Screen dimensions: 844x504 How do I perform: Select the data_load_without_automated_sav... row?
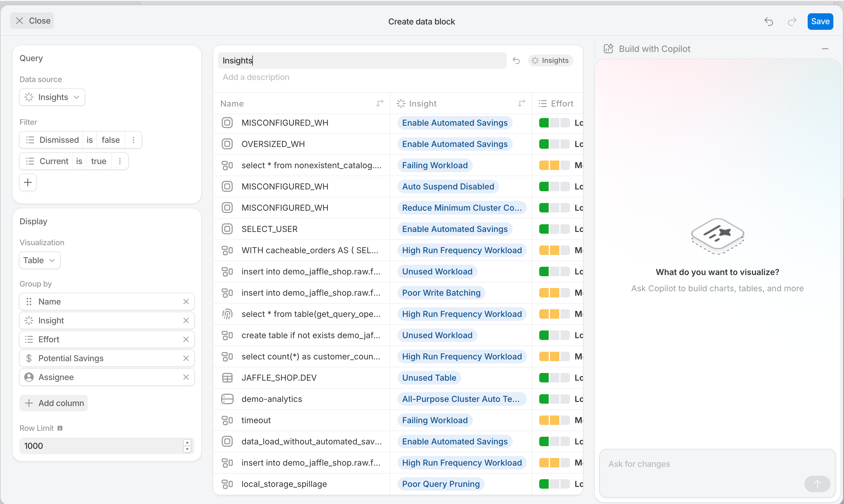[398, 441]
